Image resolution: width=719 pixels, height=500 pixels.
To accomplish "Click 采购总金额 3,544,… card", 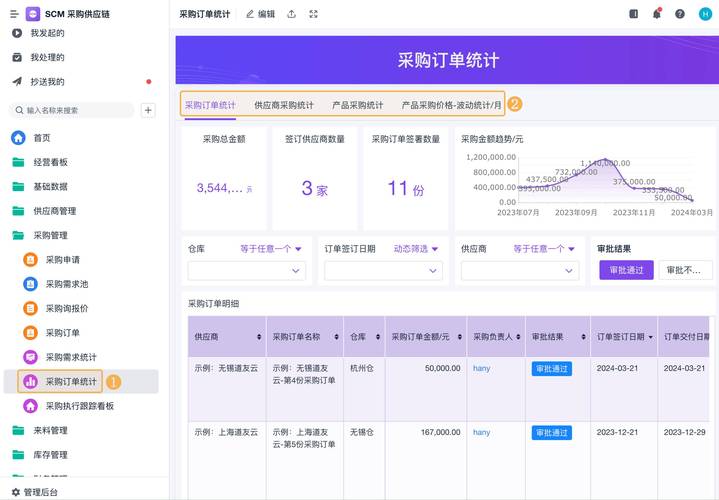I will click(224, 178).
